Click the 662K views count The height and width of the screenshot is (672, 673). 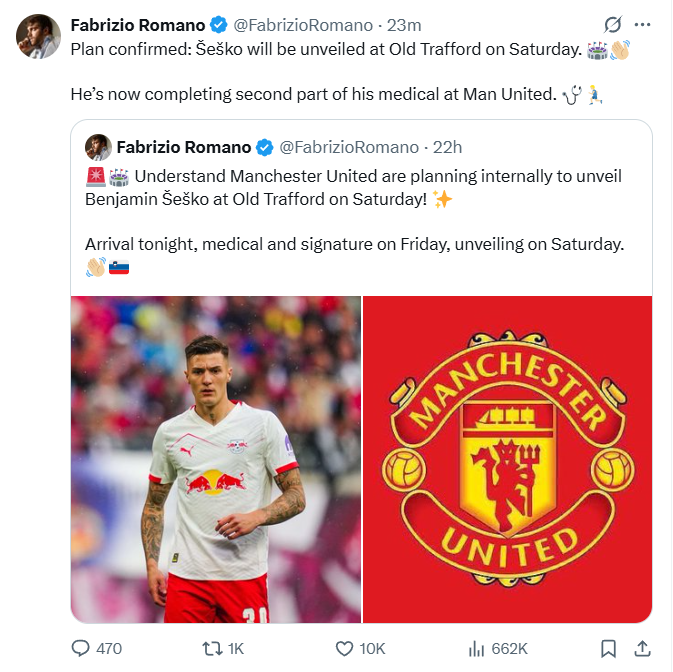click(x=509, y=649)
